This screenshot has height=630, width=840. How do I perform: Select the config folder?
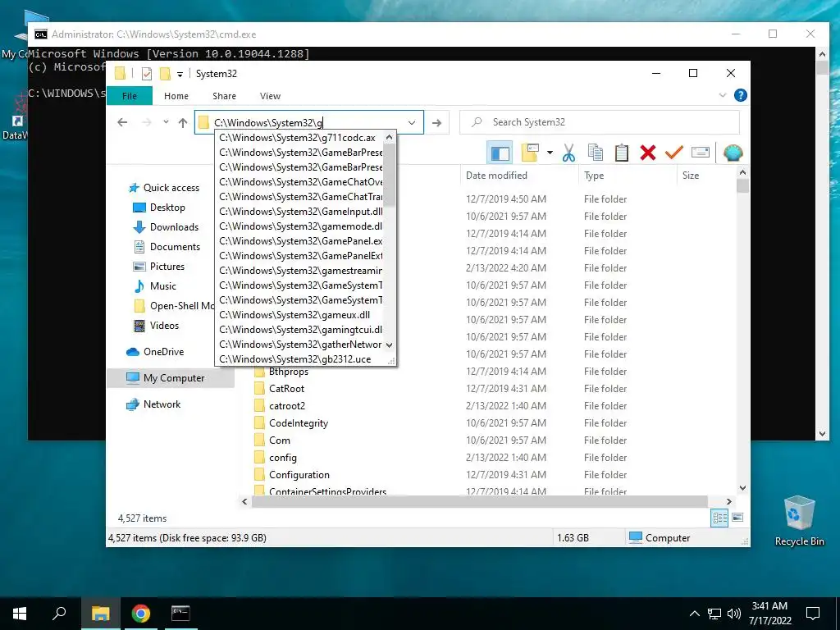point(276,458)
